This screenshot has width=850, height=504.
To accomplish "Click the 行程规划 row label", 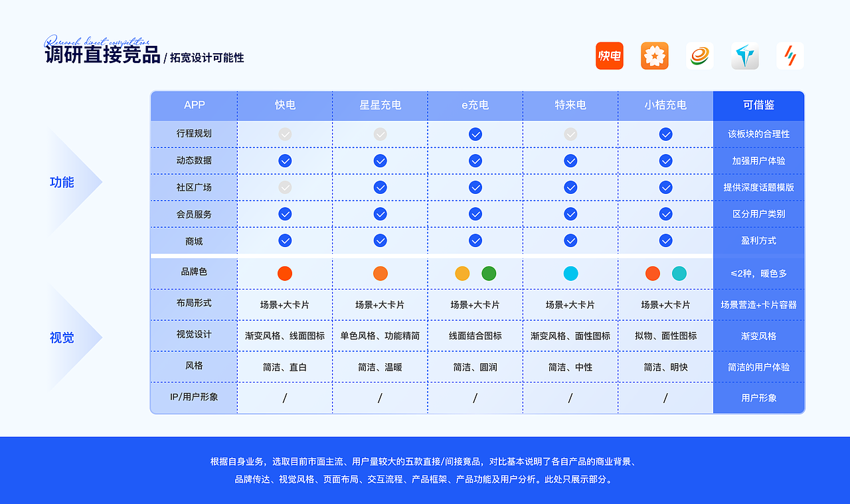I will 195,133.
